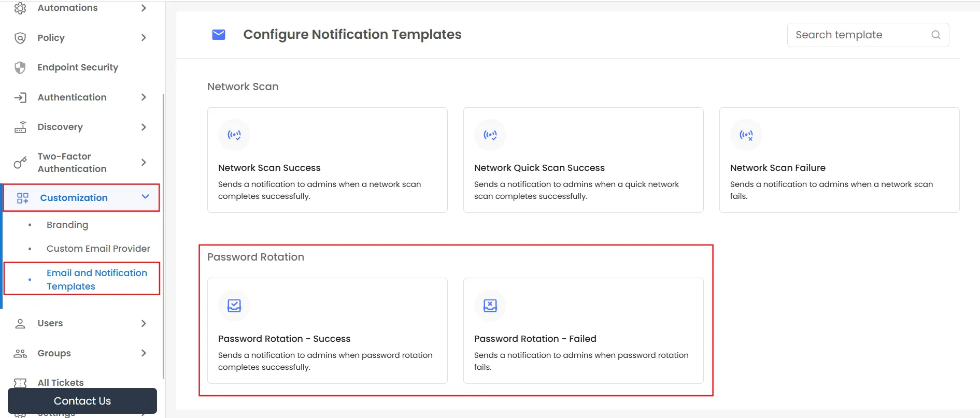The image size is (980, 418).
Task: Click the Network Scan Failure icon
Action: coord(746,135)
